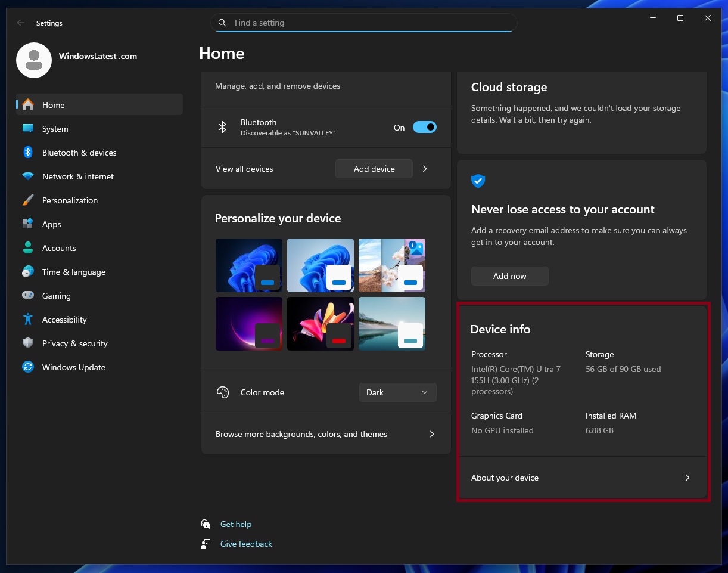Select the pink flower wallpaper thumbnail
This screenshot has width=728, height=573.
pyautogui.click(x=320, y=323)
